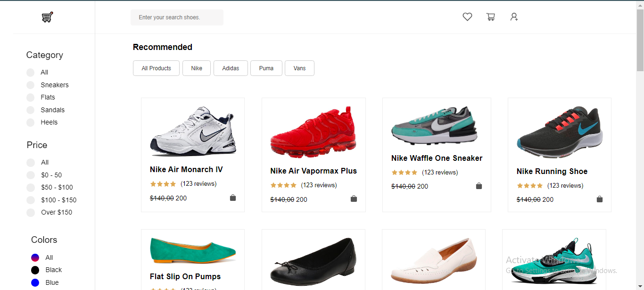Add Nike Air Vapormax Plus to bag
The image size is (644, 290).
tap(354, 199)
